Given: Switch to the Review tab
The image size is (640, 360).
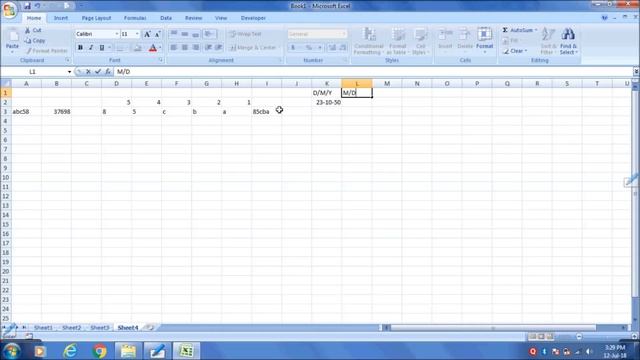Looking at the screenshot, I should (x=193, y=18).
